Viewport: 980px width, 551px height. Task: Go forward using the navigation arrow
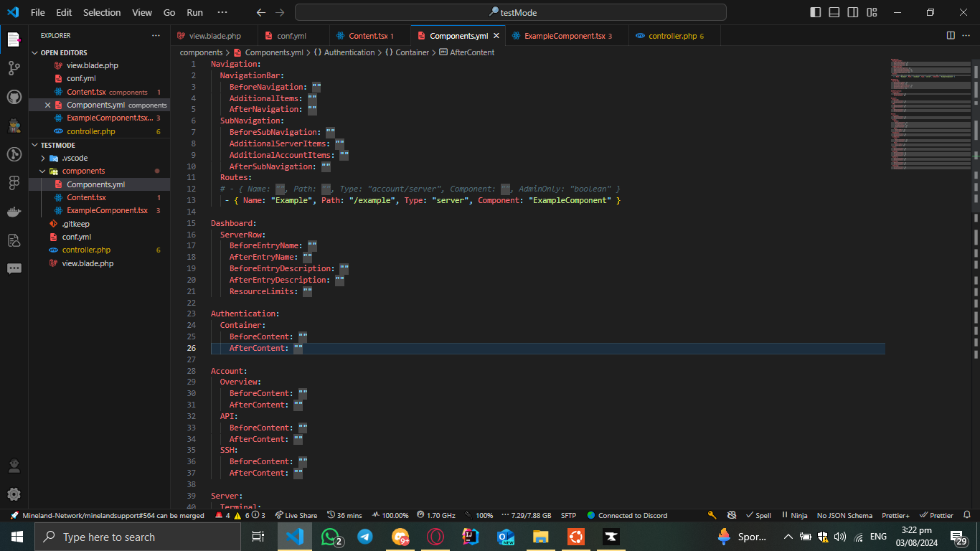point(280,12)
